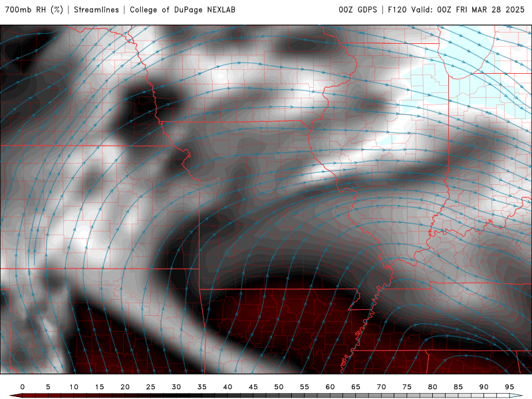Click the "15" value on the legend

point(99,387)
